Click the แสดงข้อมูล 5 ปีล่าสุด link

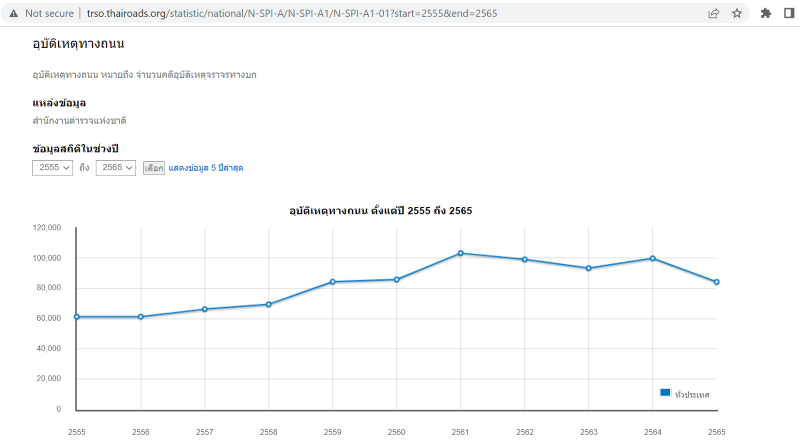tap(205, 168)
